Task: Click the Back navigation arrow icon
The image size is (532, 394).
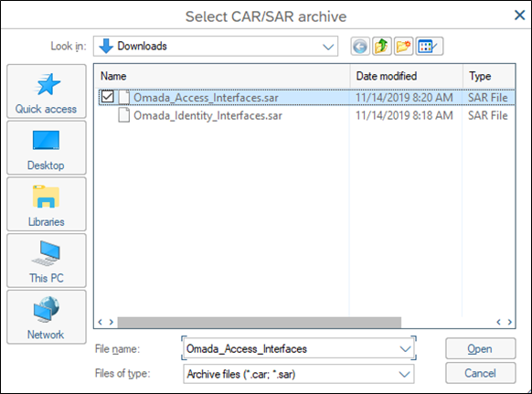Action: pos(359,46)
